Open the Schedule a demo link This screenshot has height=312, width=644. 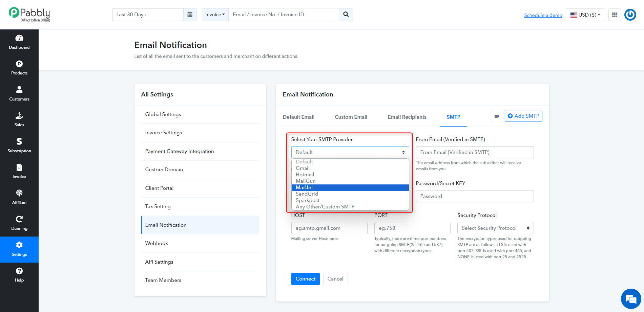click(x=543, y=15)
